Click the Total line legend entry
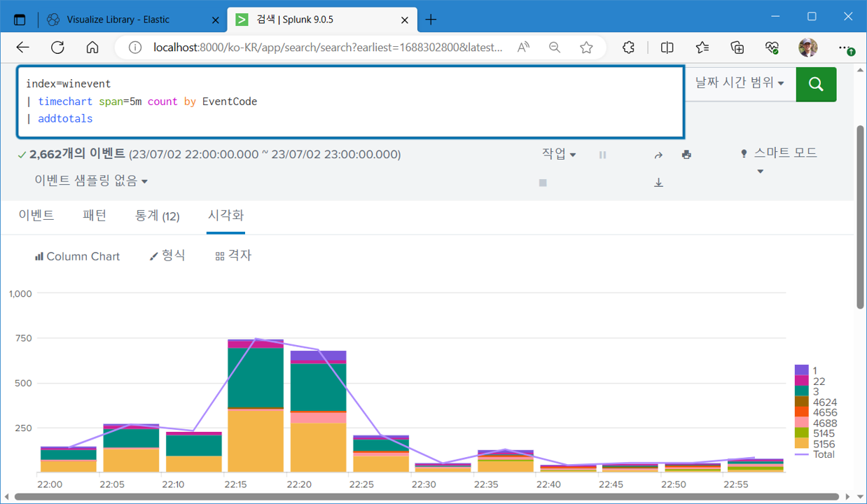Image resolution: width=867 pixels, height=504 pixels. tap(815, 454)
